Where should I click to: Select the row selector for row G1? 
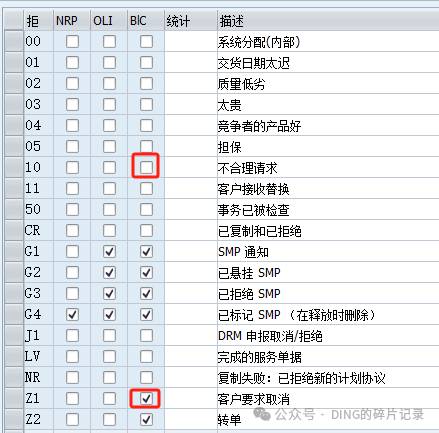(x=14, y=251)
